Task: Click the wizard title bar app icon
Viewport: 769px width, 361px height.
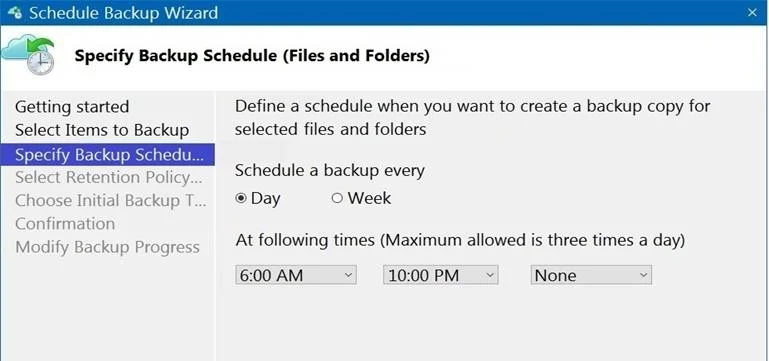Action: coord(15,13)
